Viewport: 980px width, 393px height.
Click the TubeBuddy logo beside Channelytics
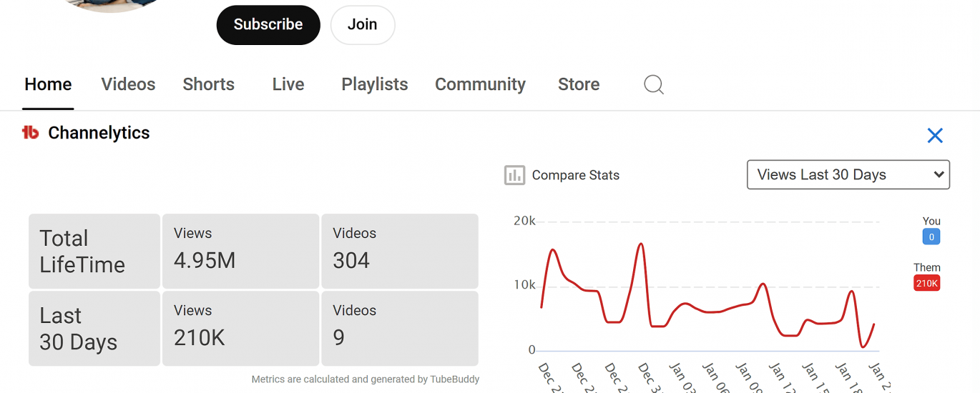(30, 133)
